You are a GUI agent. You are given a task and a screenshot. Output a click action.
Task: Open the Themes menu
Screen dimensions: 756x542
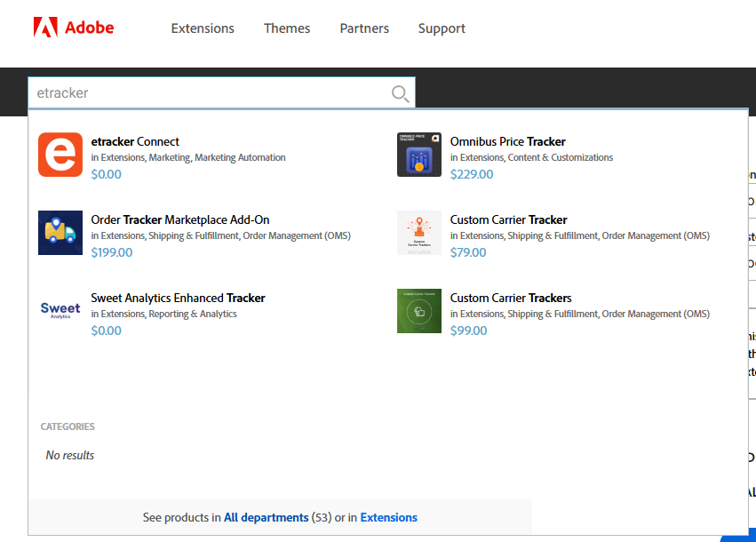click(287, 28)
